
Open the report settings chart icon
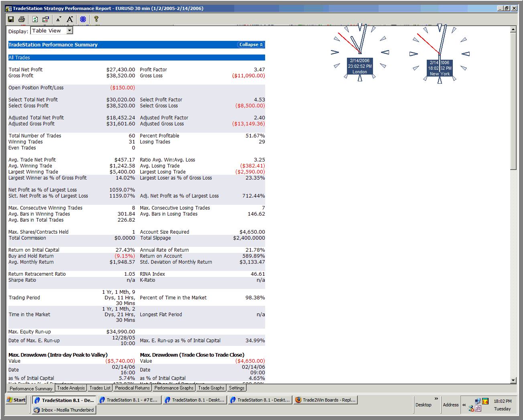(x=45, y=19)
